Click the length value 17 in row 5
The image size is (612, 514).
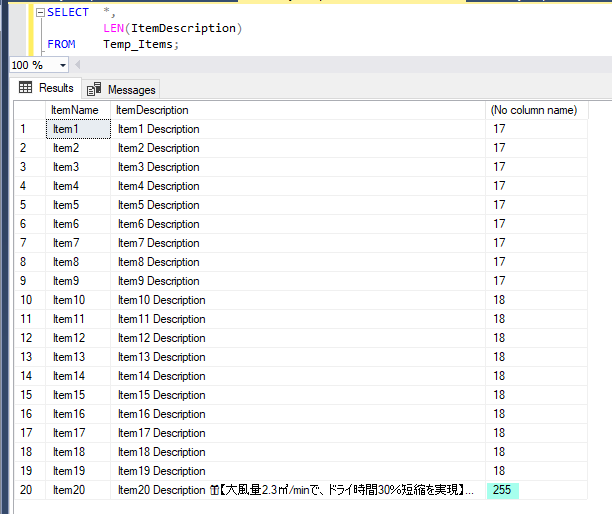coord(499,205)
